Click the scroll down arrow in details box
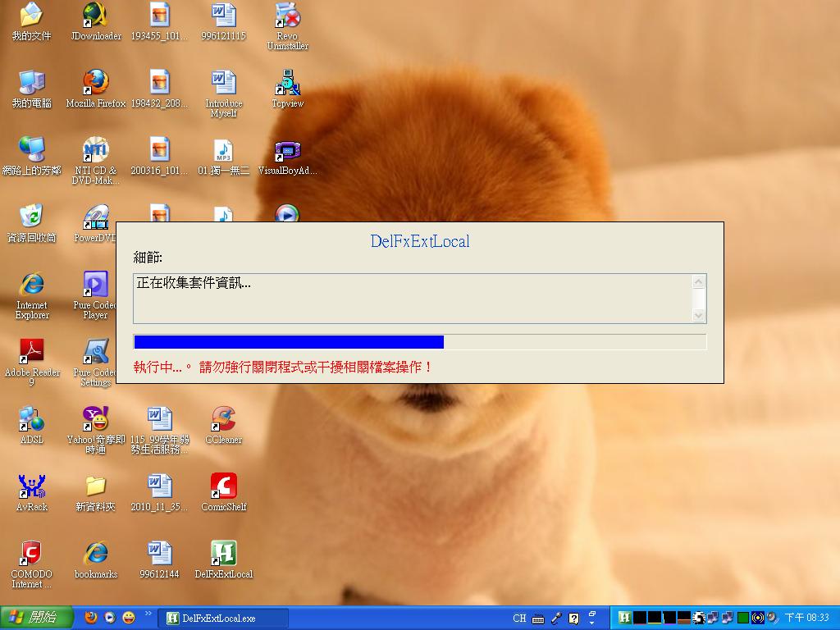840x630 pixels. [699, 316]
